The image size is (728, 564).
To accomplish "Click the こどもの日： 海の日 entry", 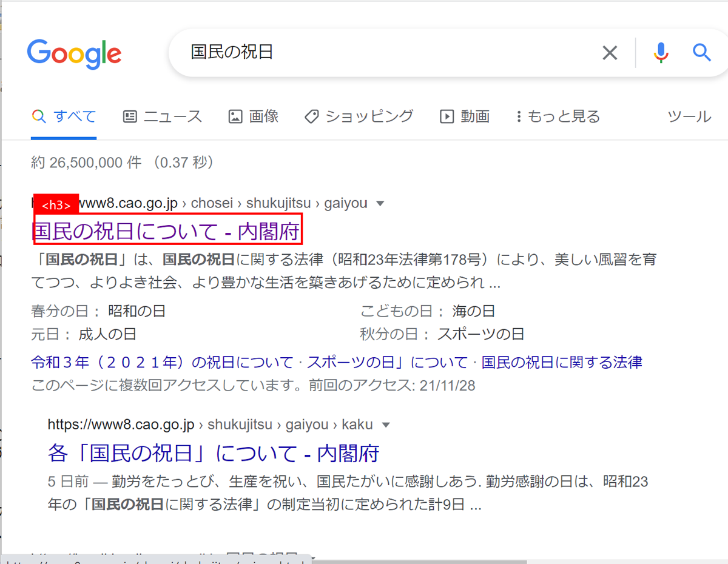I will tap(428, 312).
